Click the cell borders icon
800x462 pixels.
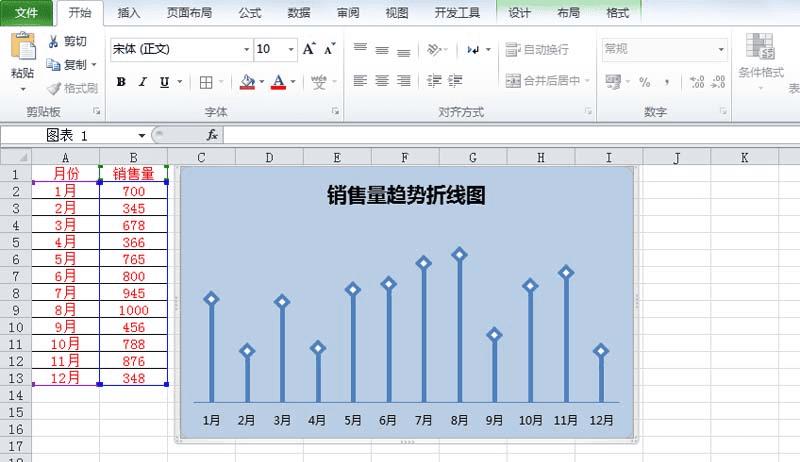(206, 82)
